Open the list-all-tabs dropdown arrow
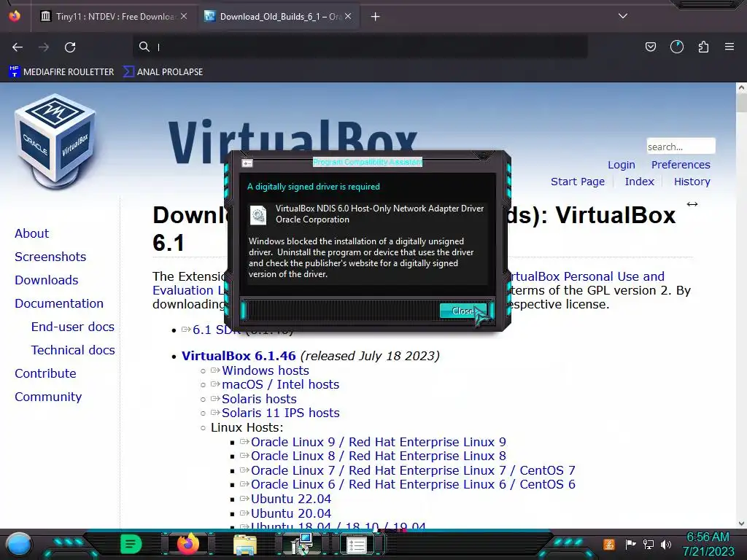Viewport: 747px width, 560px height. click(623, 16)
